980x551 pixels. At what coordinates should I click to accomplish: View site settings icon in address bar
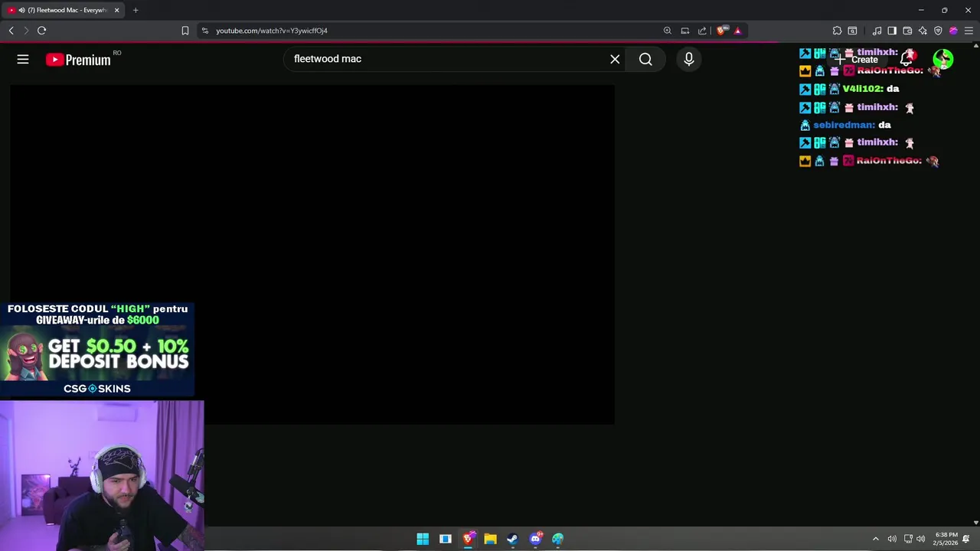click(x=204, y=31)
